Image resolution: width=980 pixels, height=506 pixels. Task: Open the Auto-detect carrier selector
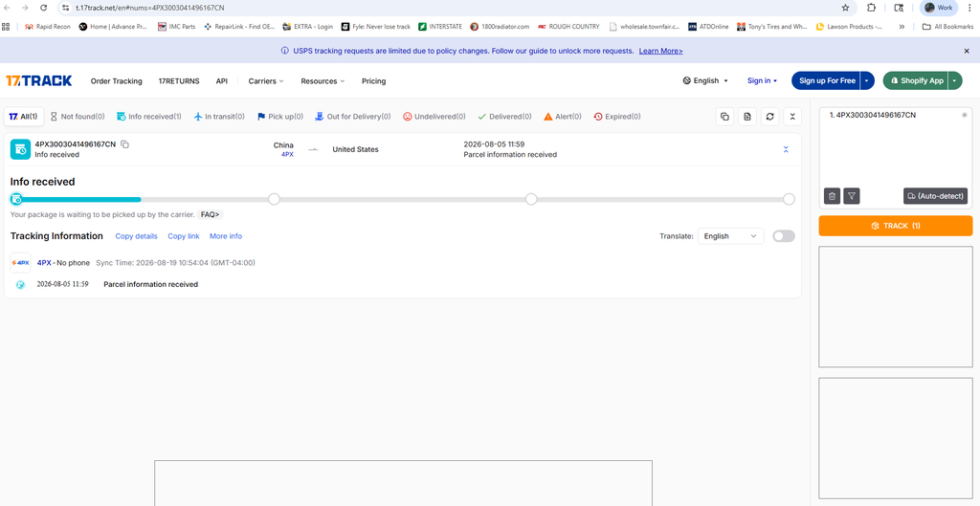[x=936, y=196]
